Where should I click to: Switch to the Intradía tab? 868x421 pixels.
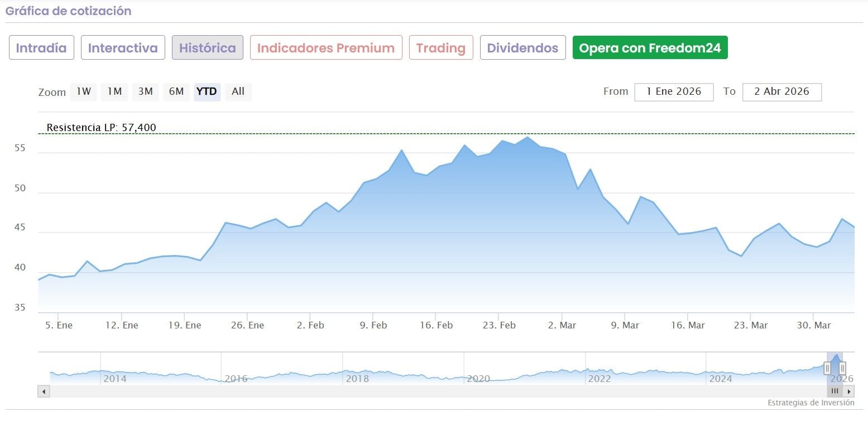(x=41, y=48)
